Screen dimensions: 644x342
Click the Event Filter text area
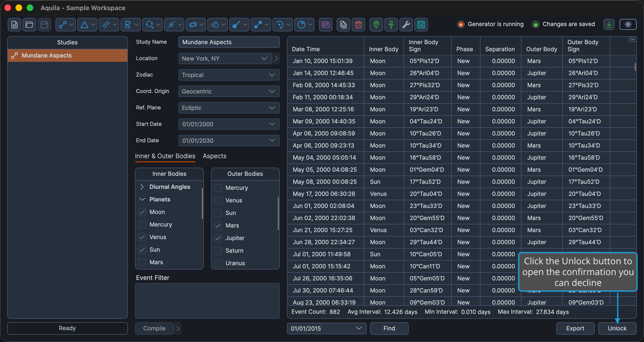coord(207,301)
